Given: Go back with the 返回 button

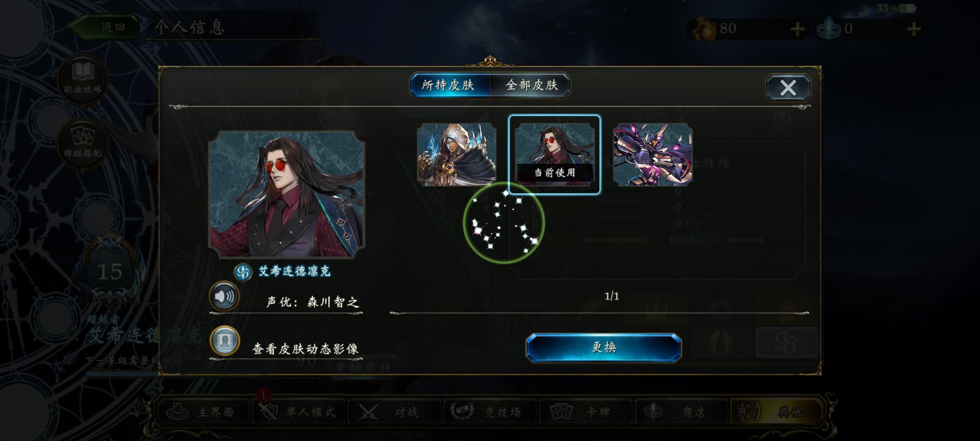Looking at the screenshot, I should [104, 27].
